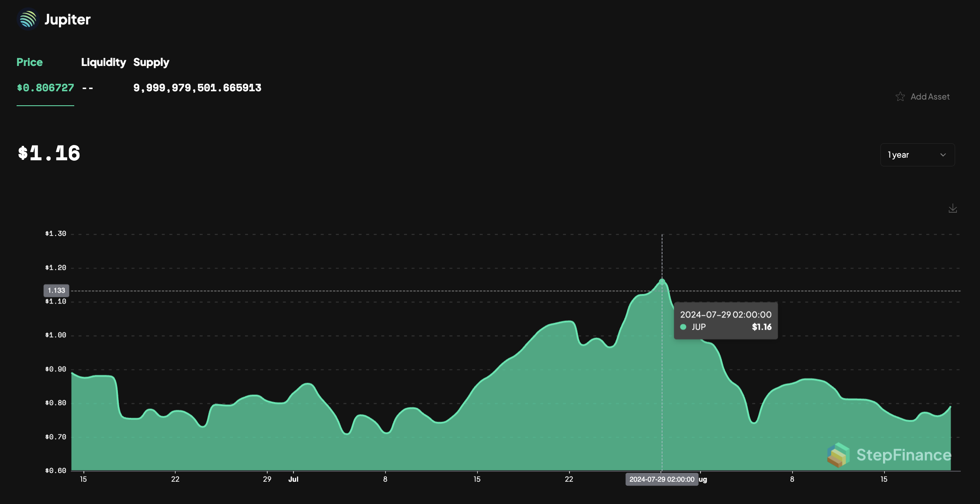
Task: Click the chevron arrow in the 1 year selector
Action: point(943,155)
